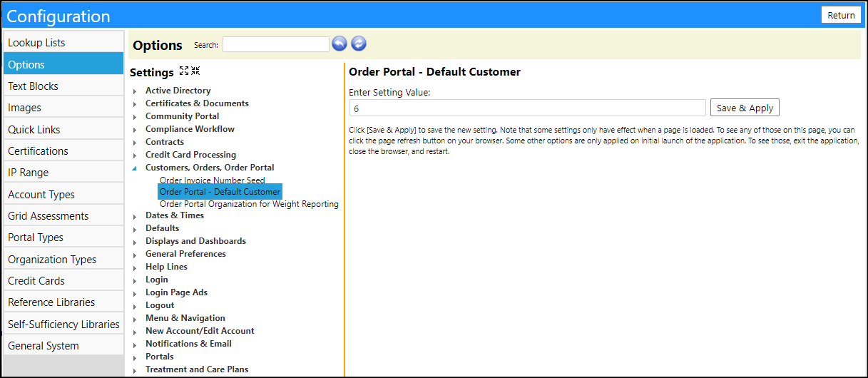This screenshot has height=378, width=868.
Task: Expand General Preferences arrow
Action: [135, 255]
